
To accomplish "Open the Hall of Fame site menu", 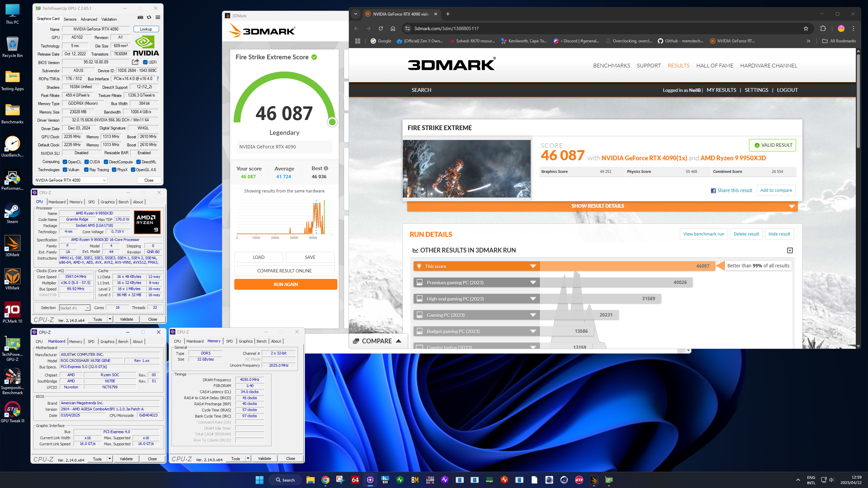I will pyautogui.click(x=715, y=65).
